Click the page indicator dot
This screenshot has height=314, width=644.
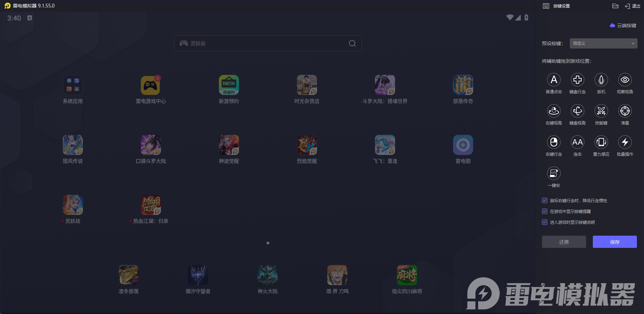[268, 243]
